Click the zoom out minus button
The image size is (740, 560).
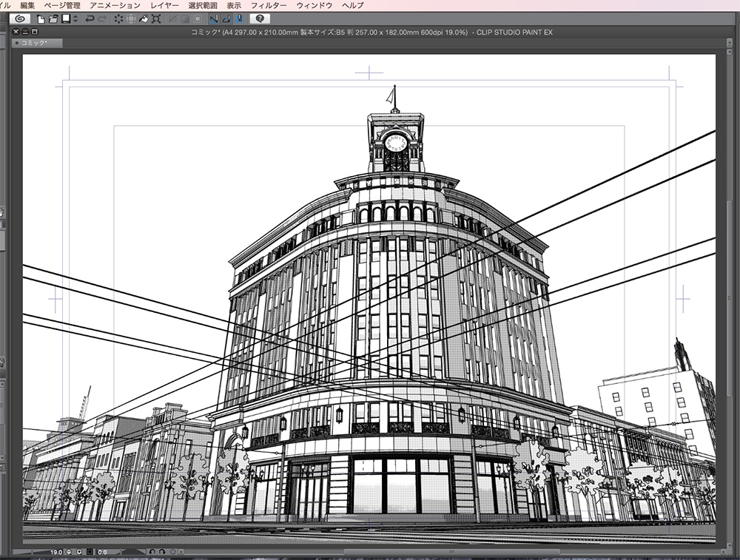click(68, 552)
